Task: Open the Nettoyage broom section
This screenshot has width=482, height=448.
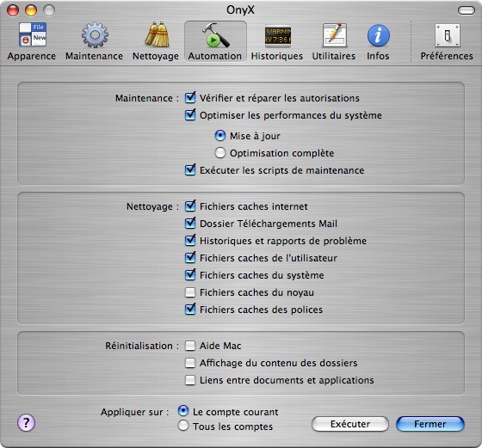Action: click(x=156, y=41)
